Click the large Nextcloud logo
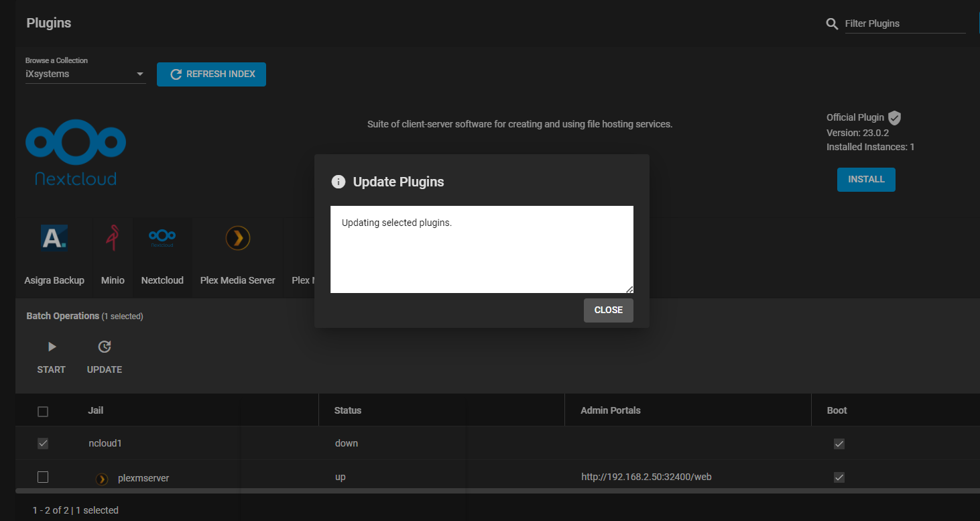 pyautogui.click(x=76, y=152)
